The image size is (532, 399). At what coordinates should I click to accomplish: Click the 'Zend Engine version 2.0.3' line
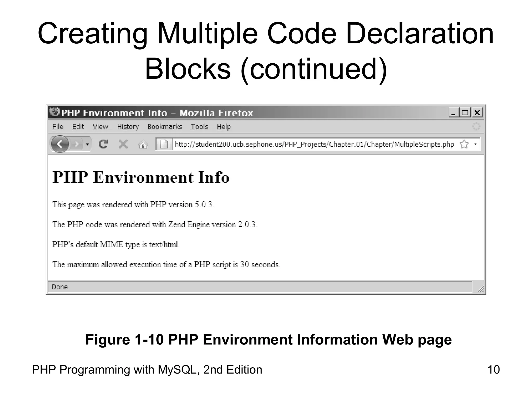pyautogui.click(x=155, y=225)
